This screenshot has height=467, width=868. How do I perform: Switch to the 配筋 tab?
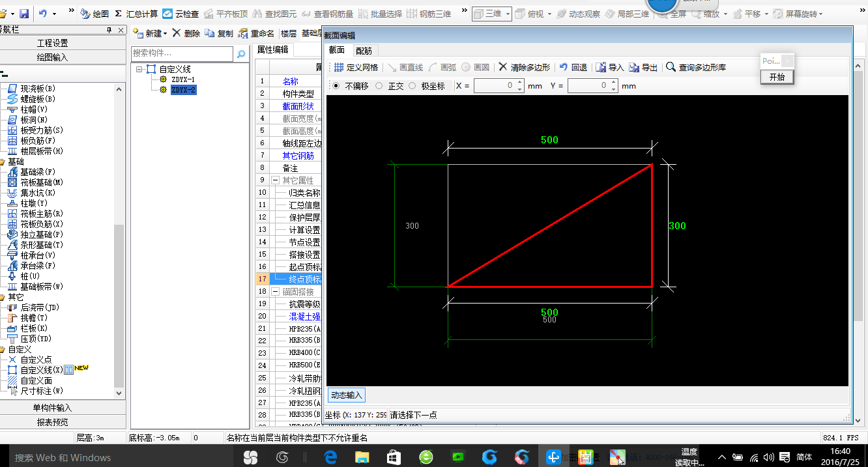pyautogui.click(x=364, y=50)
